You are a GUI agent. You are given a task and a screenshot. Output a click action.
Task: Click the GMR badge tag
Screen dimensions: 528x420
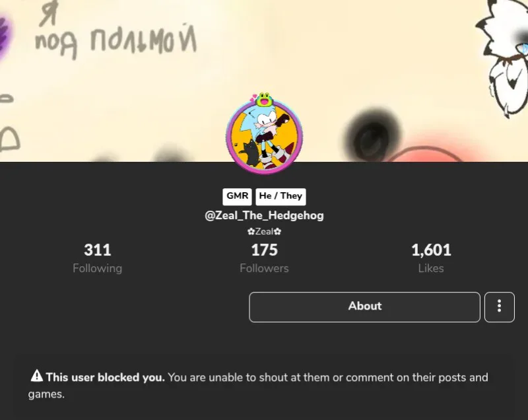point(237,196)
